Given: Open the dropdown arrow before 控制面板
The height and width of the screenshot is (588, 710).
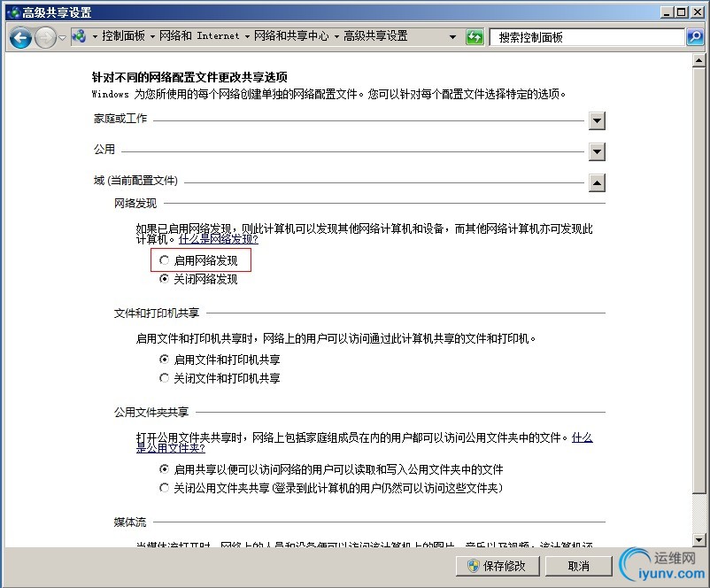Looking at the screenshot, I should point(95,36).
